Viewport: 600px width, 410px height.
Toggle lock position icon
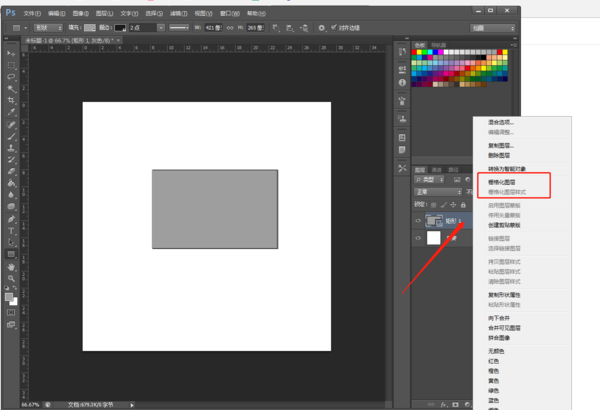[453, 205]
